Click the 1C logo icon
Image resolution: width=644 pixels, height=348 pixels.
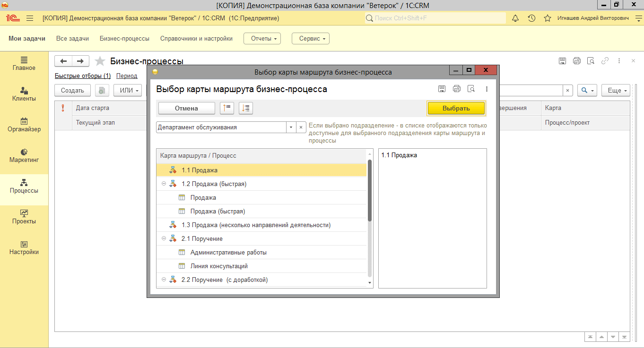[12, 18]
